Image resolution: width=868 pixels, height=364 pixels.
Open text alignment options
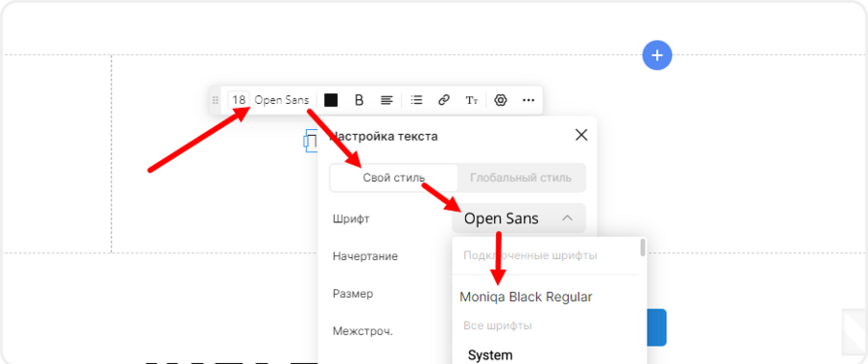[387, 100]
